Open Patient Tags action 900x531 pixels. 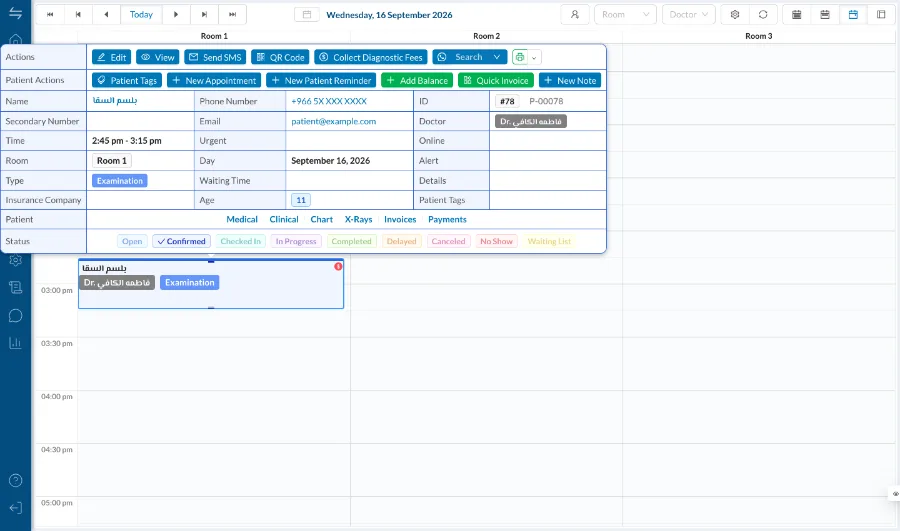127,80
